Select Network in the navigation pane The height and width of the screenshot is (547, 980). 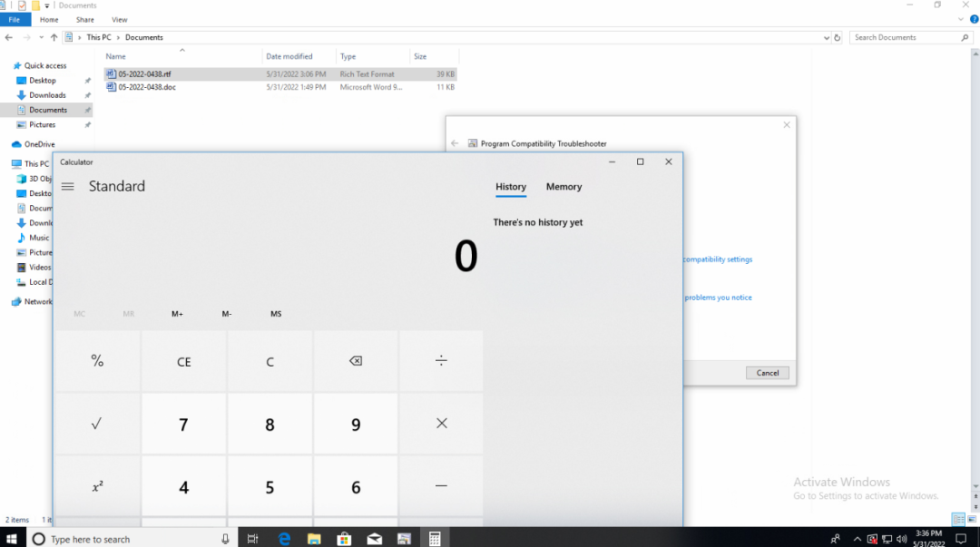pos(38,301)
